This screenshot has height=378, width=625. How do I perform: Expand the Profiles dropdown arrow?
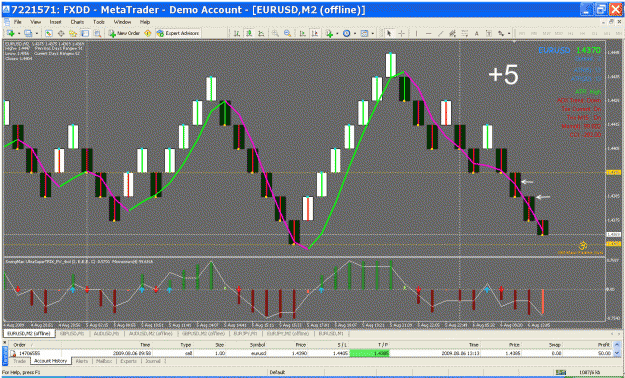point(37,33)
